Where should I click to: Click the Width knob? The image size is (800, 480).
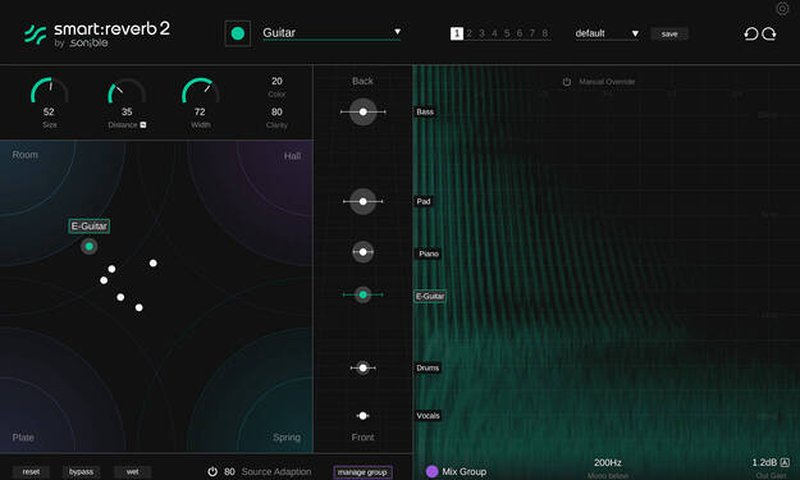[x=200, y=93]
